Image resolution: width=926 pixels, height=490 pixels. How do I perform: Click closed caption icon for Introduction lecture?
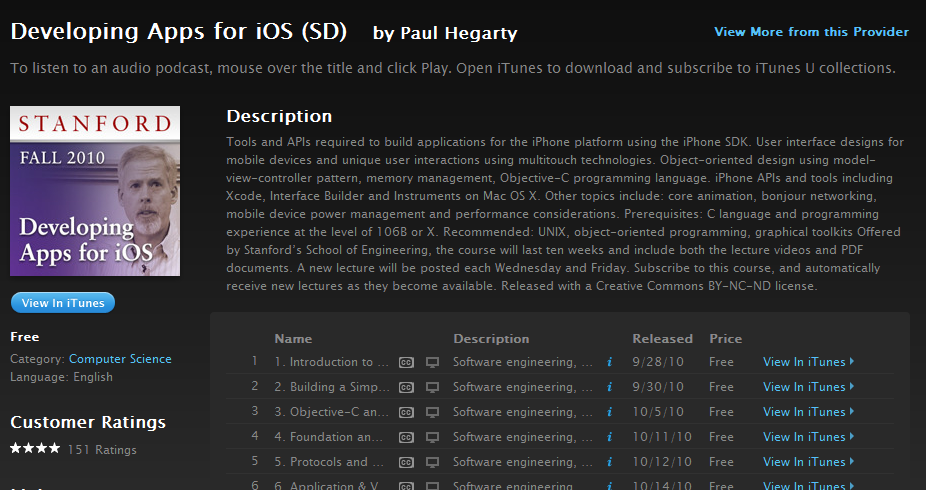[406, 362]
